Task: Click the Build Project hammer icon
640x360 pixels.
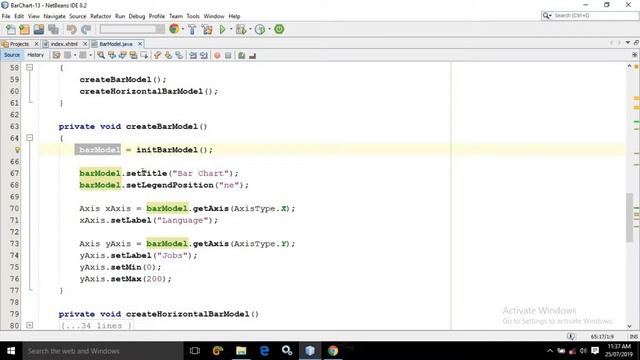Action: pos(192,29)
